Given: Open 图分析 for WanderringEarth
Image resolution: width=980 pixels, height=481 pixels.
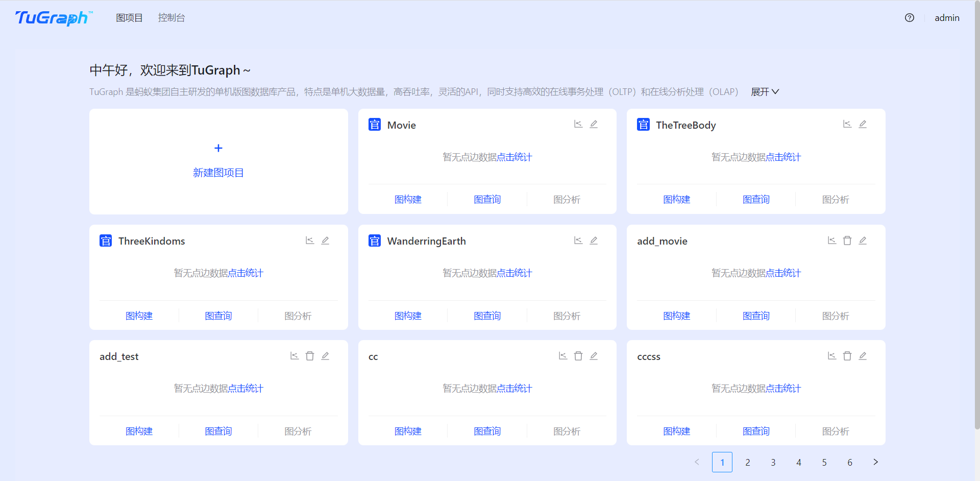Looking at the screenshot, I should 567,316.
